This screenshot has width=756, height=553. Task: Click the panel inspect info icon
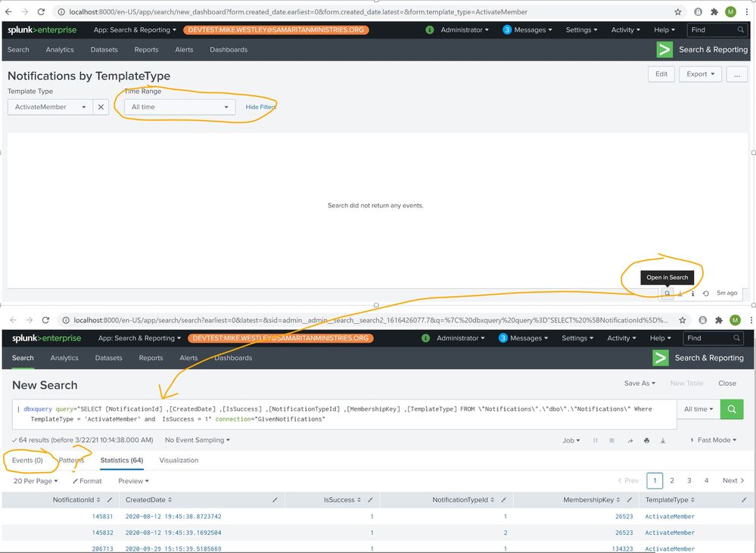pyautogui.click(x=693, y=294)
